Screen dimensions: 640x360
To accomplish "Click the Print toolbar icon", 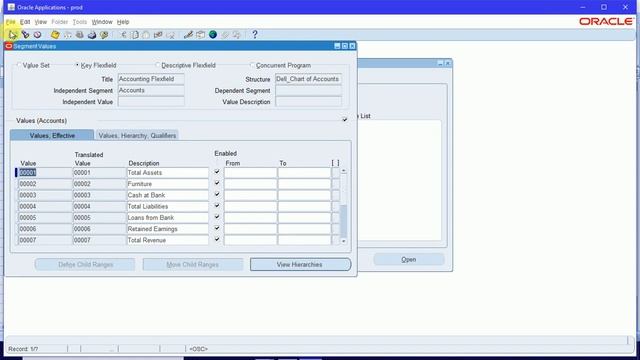I will pos(92,35).
